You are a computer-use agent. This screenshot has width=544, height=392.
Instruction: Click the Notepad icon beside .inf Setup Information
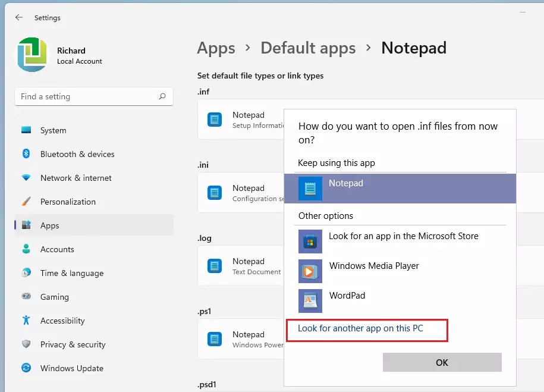point(214,119)
